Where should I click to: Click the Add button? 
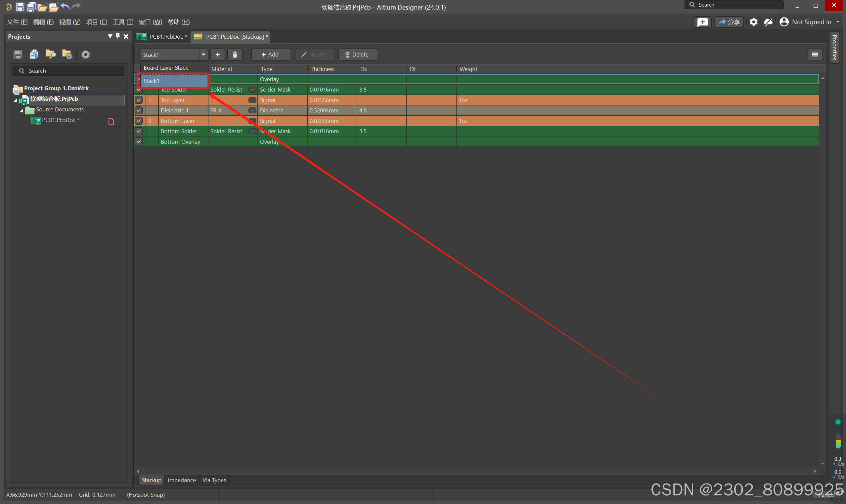click(x=271, y=55)
